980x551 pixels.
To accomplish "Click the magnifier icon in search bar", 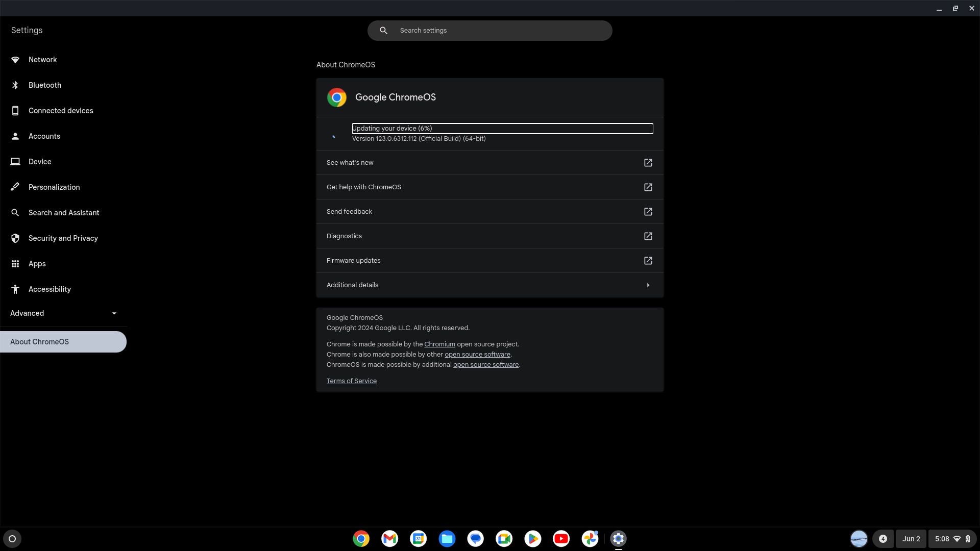I will pyautogui.click(x=384, y=31).
